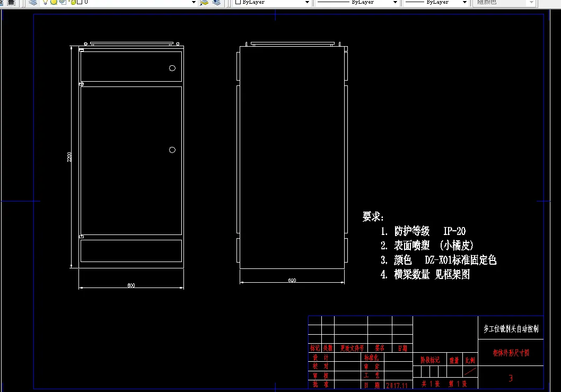
Task: Click the 签名 title block cell
Action: coord(380,348)
